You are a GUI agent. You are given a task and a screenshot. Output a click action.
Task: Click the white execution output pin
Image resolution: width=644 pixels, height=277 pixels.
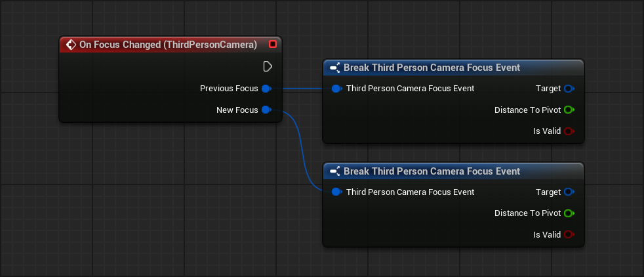[x=268, y=66]
